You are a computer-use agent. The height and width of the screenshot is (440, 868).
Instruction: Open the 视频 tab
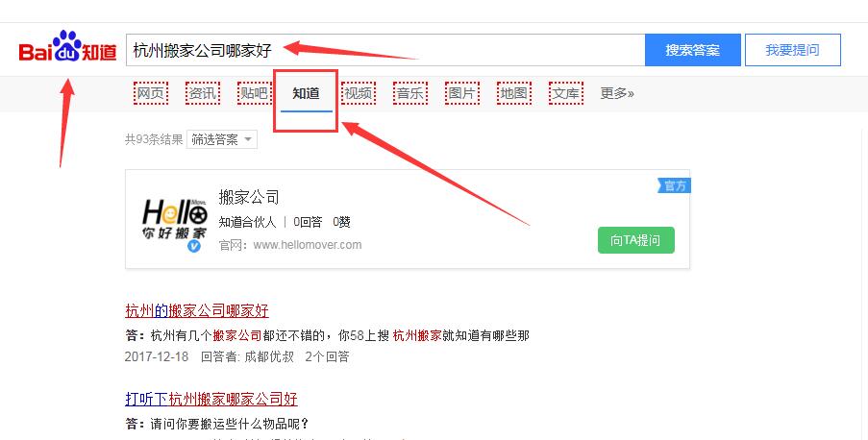point(358,93)
